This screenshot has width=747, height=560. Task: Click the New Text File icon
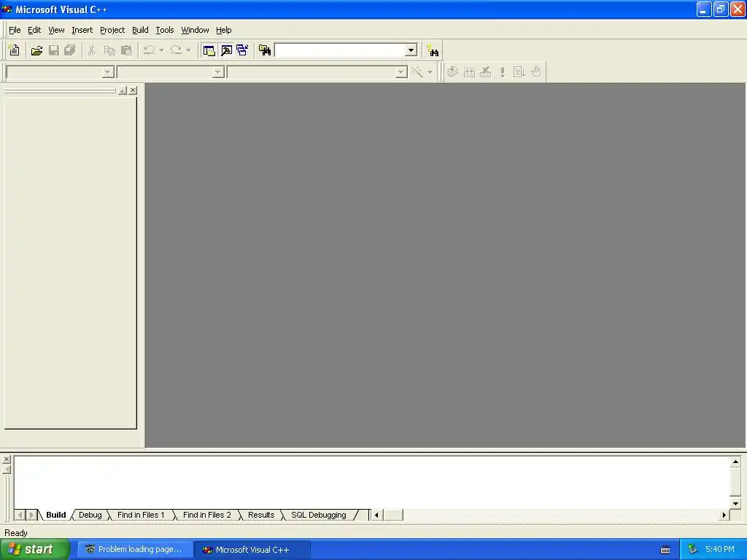pos(15,50)
